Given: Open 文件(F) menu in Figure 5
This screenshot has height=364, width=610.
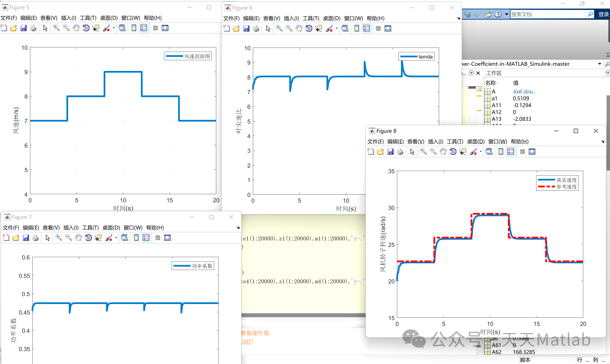Looking at the screenshot, I should click(9, 18).
